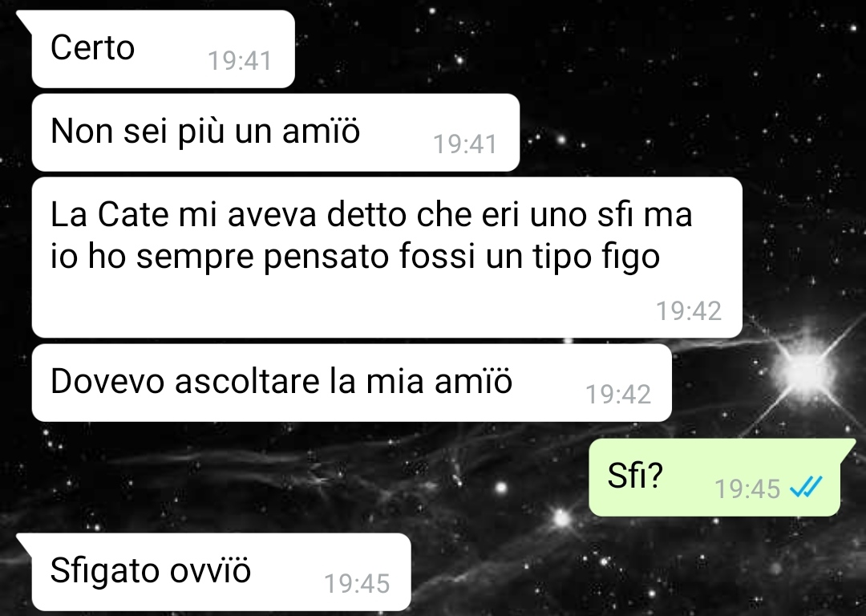Select the "Sfigato ovvïö" message bubble
Image resolution: width=866 pixels, height=616 pixels.
click(x=221, y=572)
